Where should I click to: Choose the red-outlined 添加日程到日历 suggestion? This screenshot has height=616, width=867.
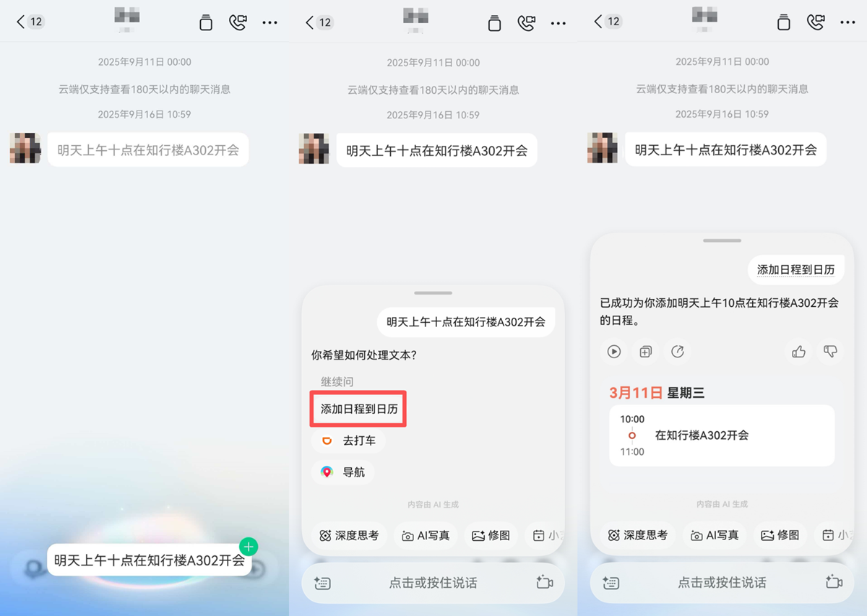[x=359, y=409]
